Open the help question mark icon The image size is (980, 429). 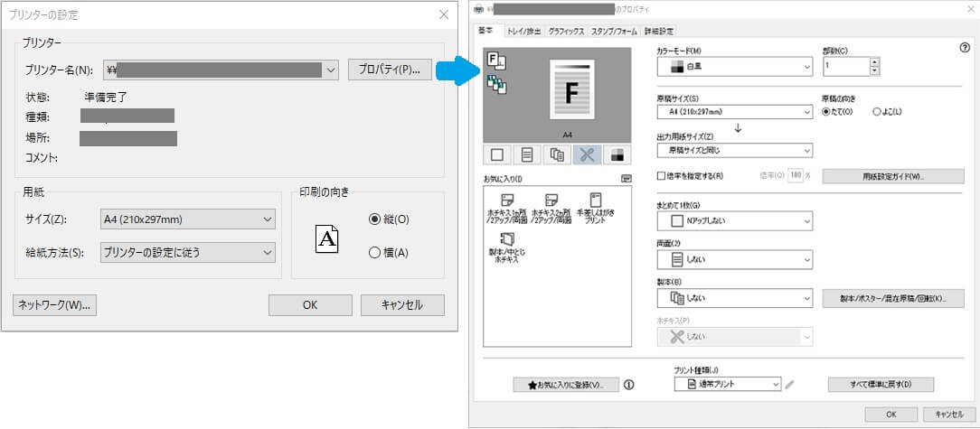965,49
